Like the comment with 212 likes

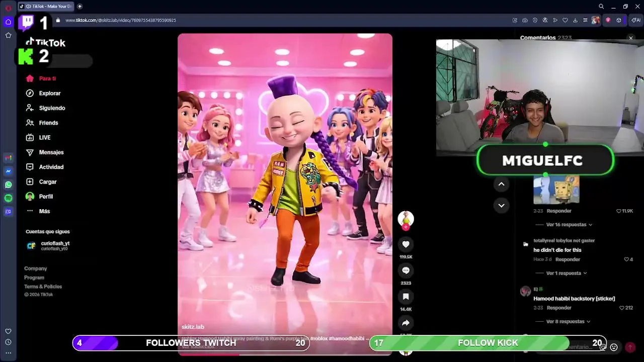coord(621,308)
